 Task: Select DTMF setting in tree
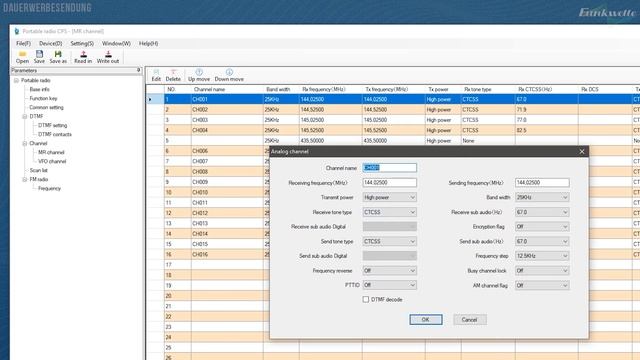[x=53, y=125]
